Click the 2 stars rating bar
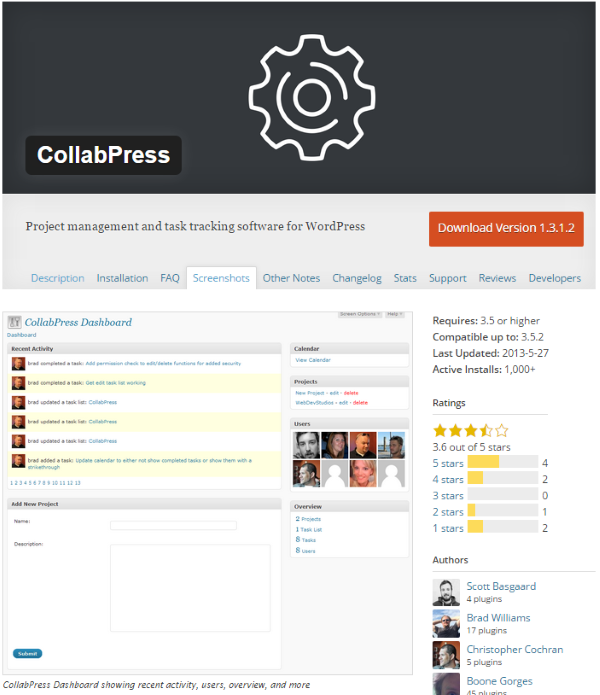 pos(503,510)
